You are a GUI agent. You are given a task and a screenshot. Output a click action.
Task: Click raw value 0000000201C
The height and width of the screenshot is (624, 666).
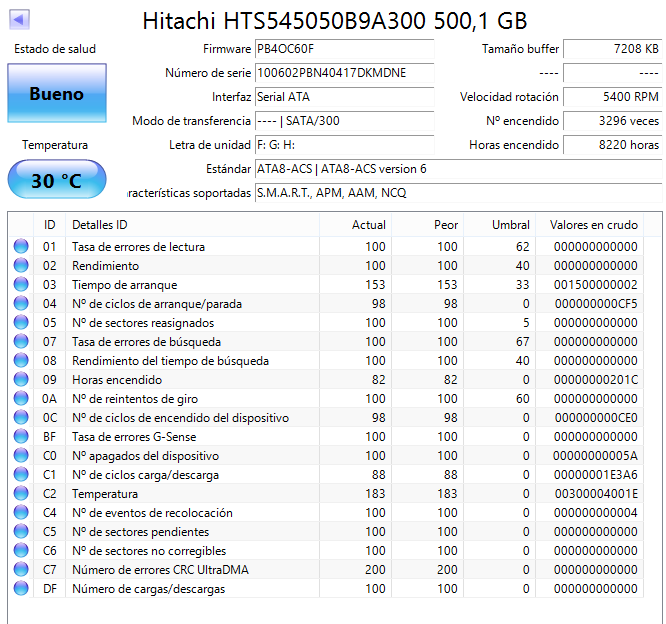click(595, 379)
